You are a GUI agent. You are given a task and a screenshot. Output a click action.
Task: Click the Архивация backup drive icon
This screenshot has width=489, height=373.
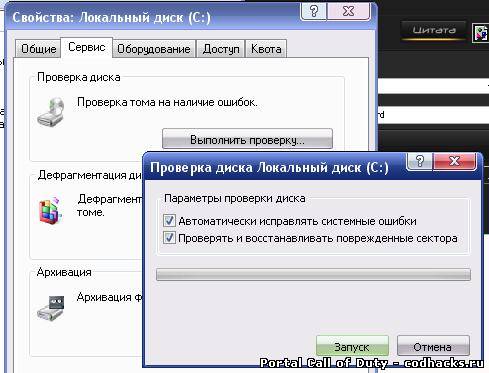pyautogui.click(x=51, y=308)
